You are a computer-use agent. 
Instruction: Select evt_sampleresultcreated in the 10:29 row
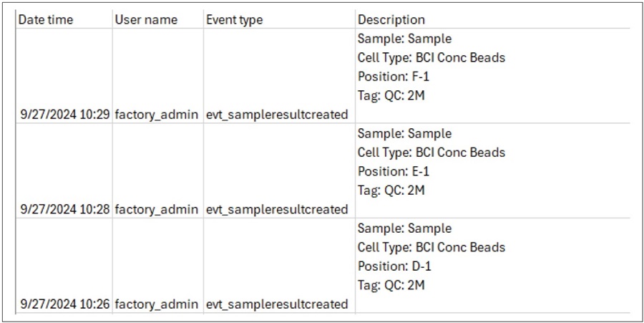point(277,115)
